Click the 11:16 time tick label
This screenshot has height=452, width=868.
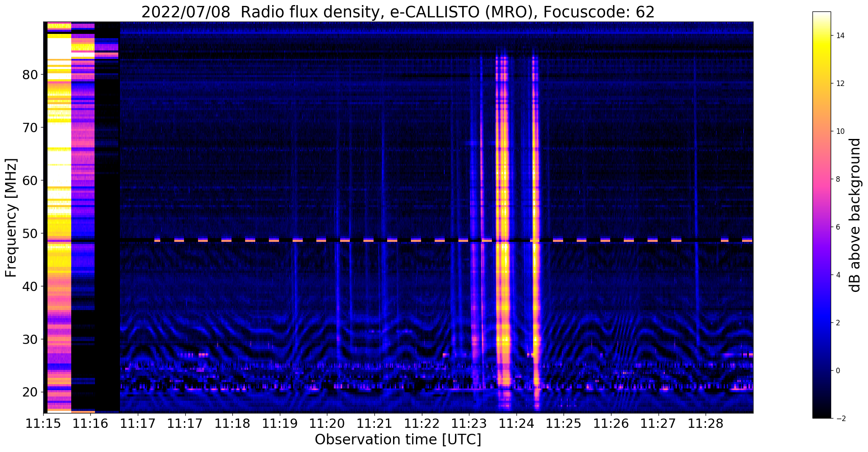pos(91,424)
